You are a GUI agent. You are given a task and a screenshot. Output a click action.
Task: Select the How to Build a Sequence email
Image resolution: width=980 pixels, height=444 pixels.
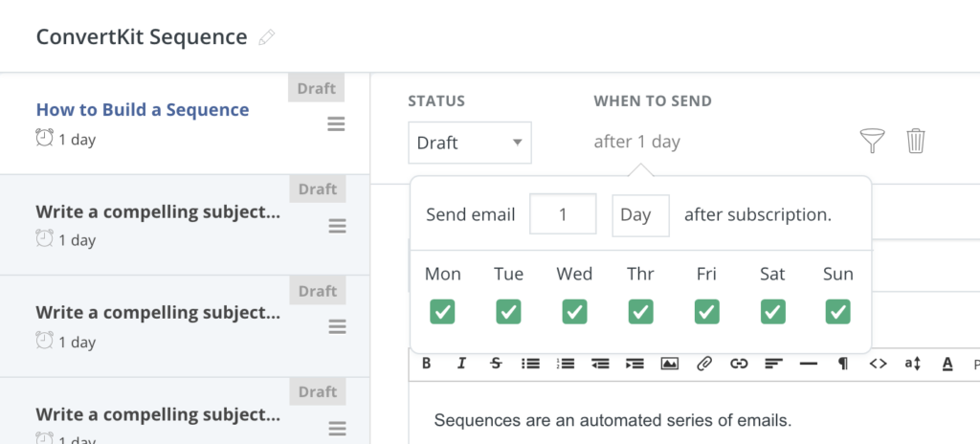143,109
